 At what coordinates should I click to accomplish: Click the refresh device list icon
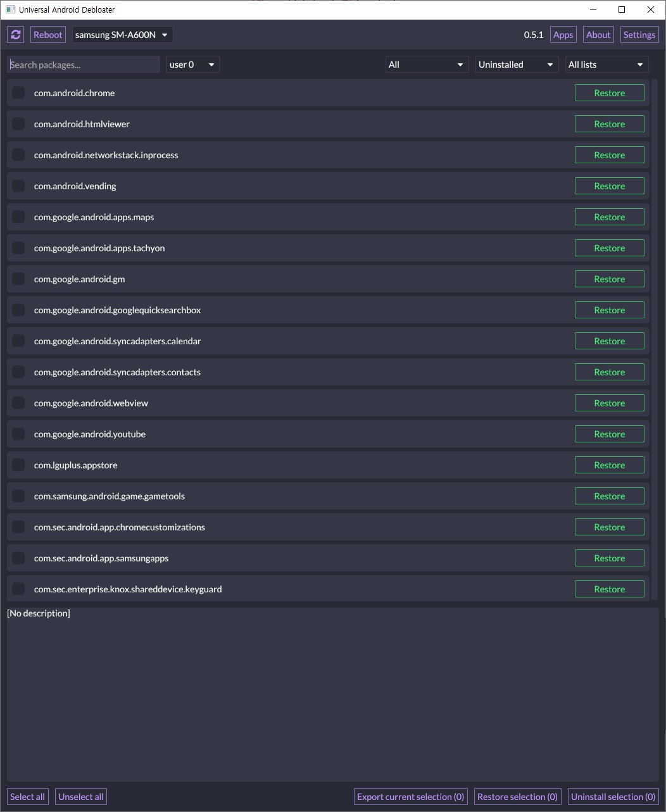(x=16, y=35)
